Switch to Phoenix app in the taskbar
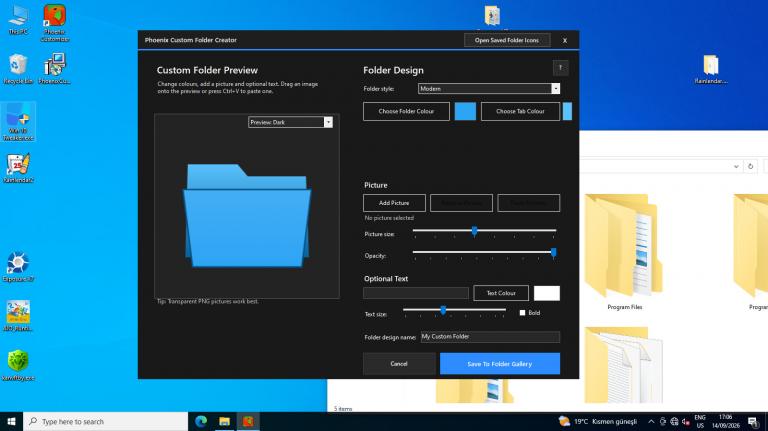 [248, 421]
